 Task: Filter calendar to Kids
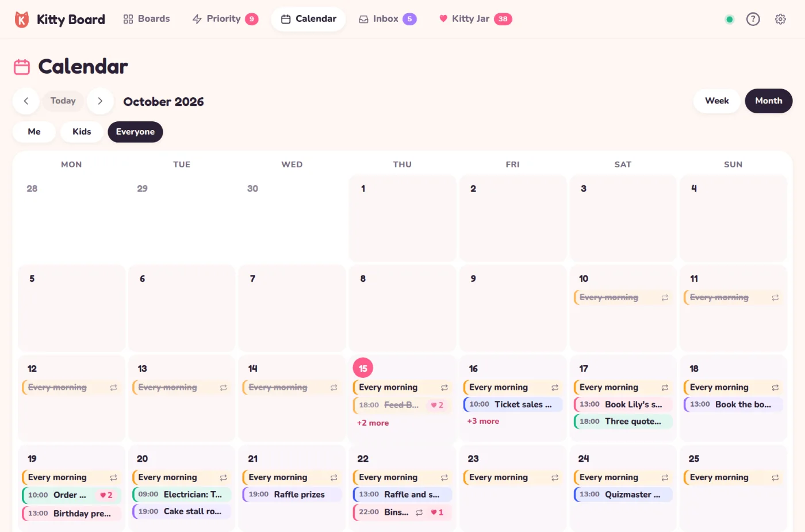click(x=82, y=132)
